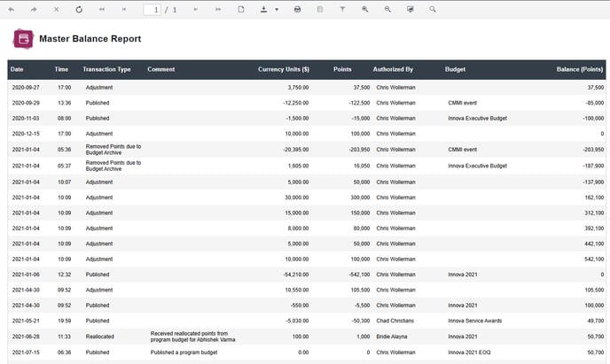610x364 pixels.
Task: Click the 10:07 time cell
Action: pos(65,182)
